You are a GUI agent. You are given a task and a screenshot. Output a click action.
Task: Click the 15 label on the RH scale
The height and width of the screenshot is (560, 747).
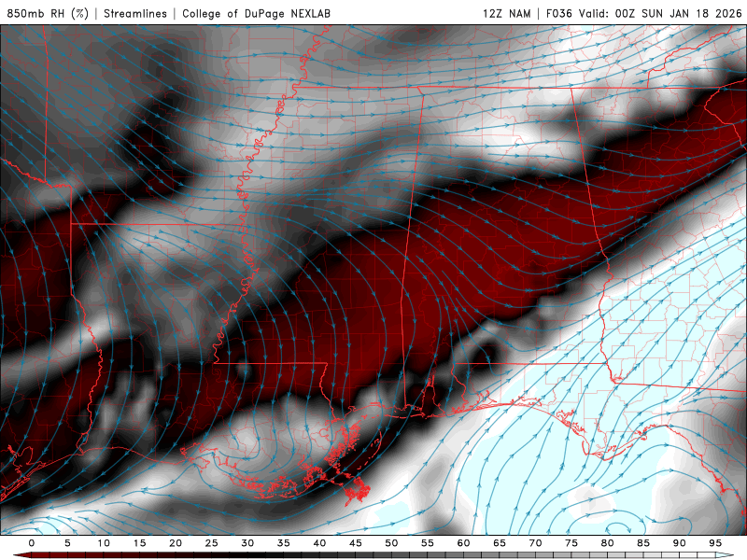coord(139,543)
